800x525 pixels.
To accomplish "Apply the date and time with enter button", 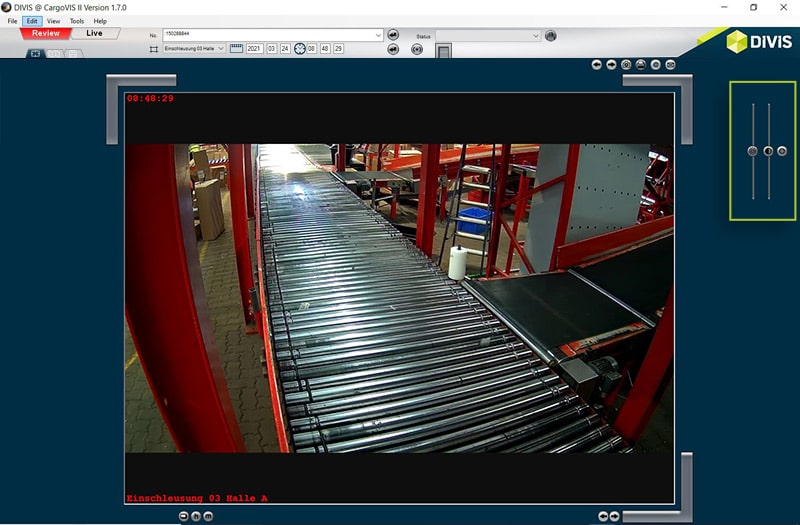I will point(393,49).
